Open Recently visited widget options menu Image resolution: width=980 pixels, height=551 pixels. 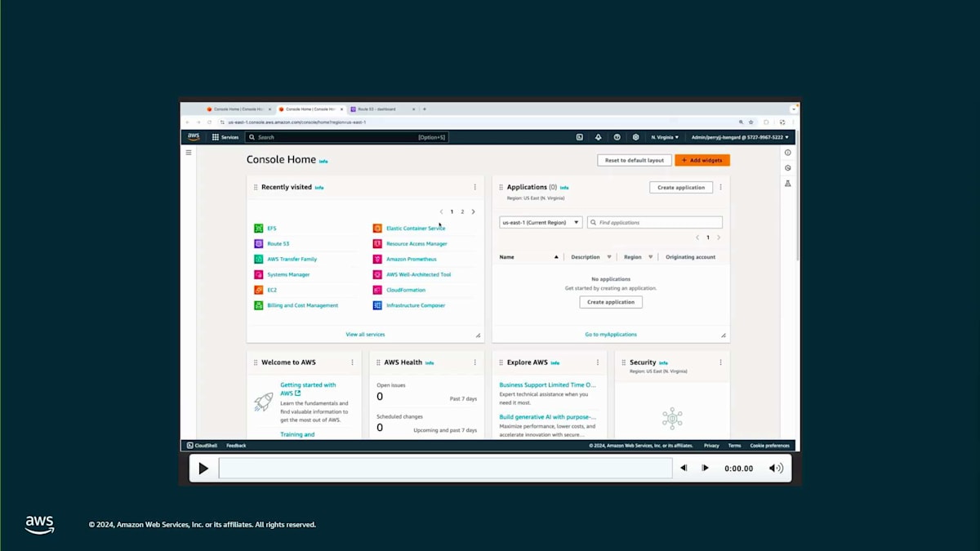(474, 187)
